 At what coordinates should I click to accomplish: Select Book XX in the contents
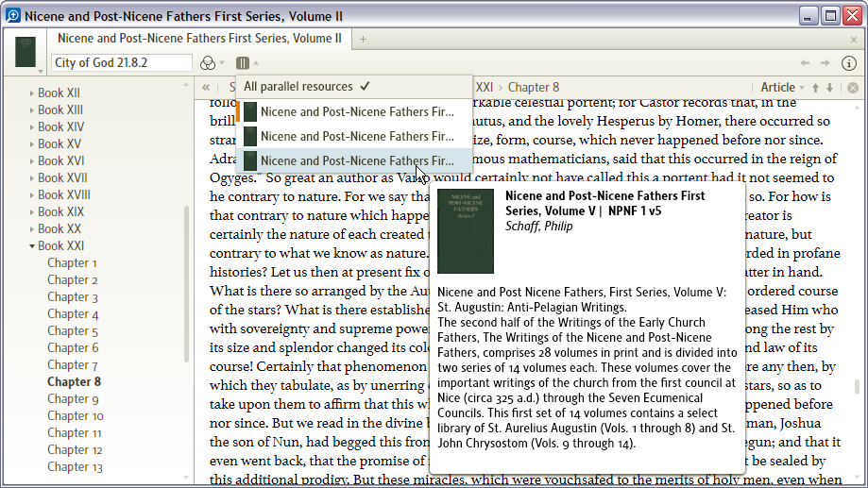tap(60, 229)
